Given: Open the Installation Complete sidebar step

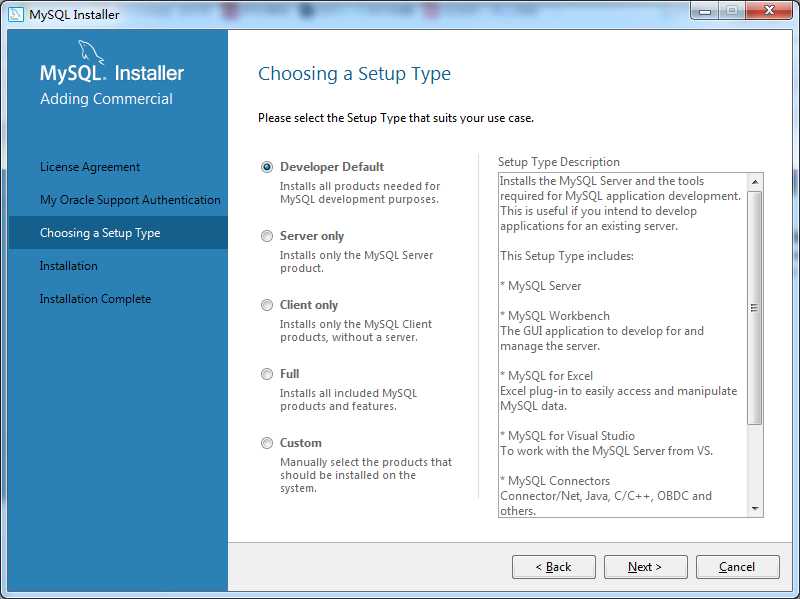Looking at the screenshot, I should pyautogui.click(x=95, y=299).
